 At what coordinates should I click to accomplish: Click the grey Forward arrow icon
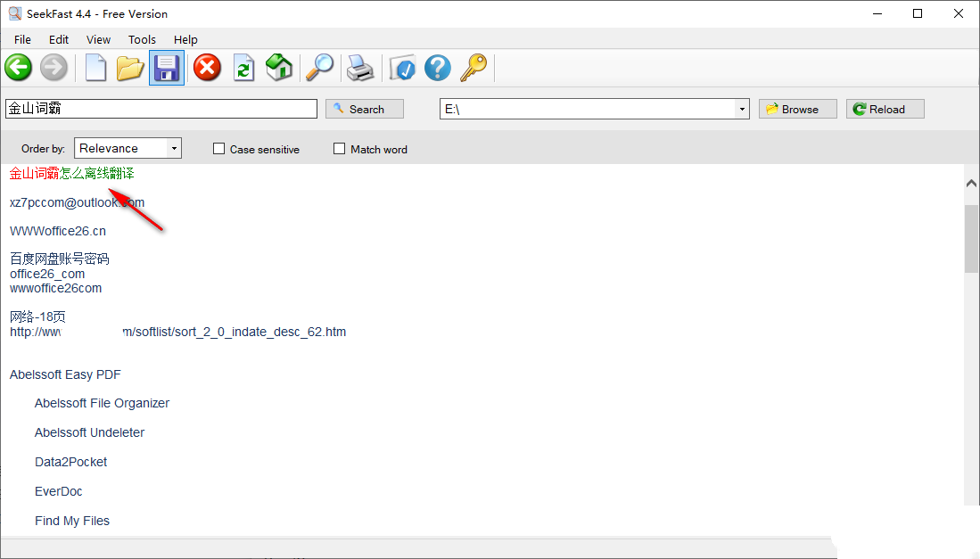click(x=54, y=68)
